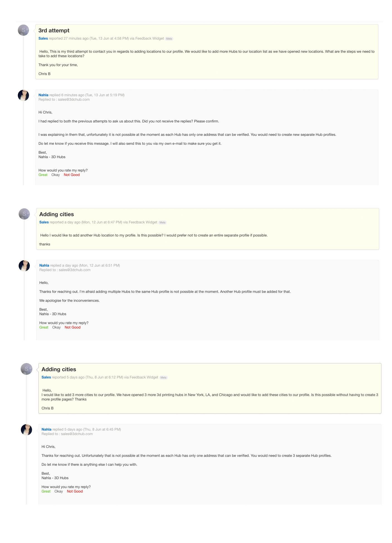392x543 pixels.
Task: Rate the 6:45 PM reply as Okay
Action: click(x=59, y=491)
